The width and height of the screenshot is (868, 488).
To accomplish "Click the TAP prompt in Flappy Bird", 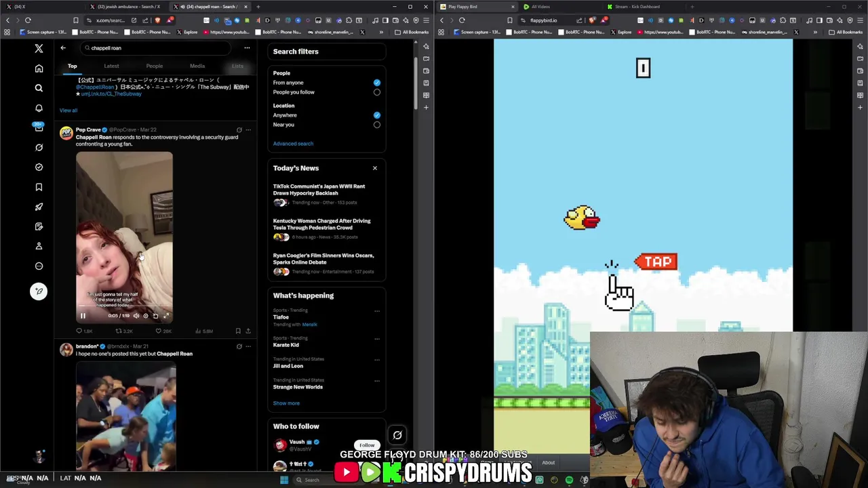I will pos(656,262).
